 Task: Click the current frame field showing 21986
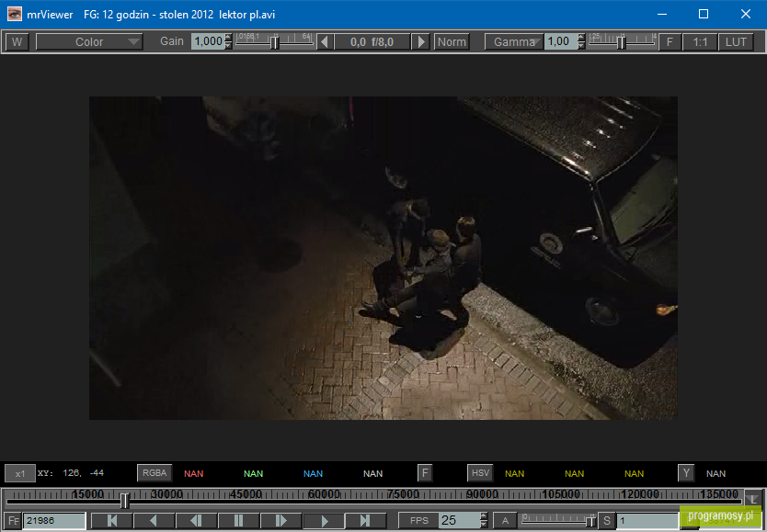coord(54,521)
